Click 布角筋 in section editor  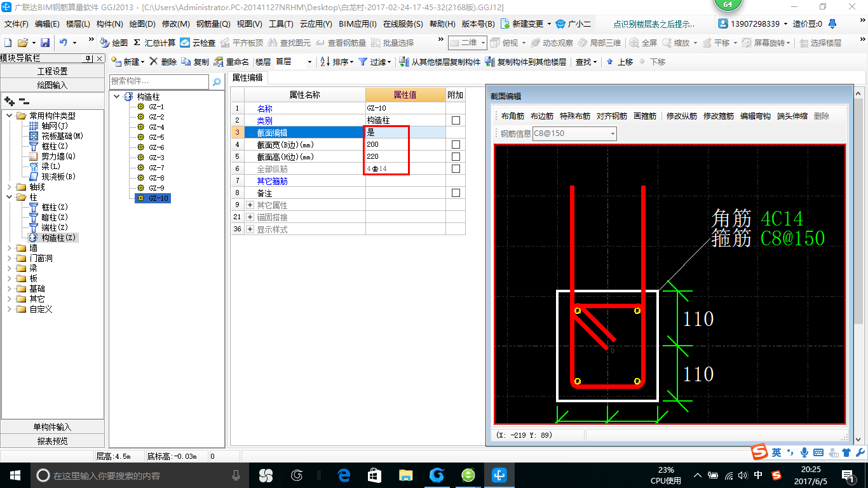click(x=512, y=116)
